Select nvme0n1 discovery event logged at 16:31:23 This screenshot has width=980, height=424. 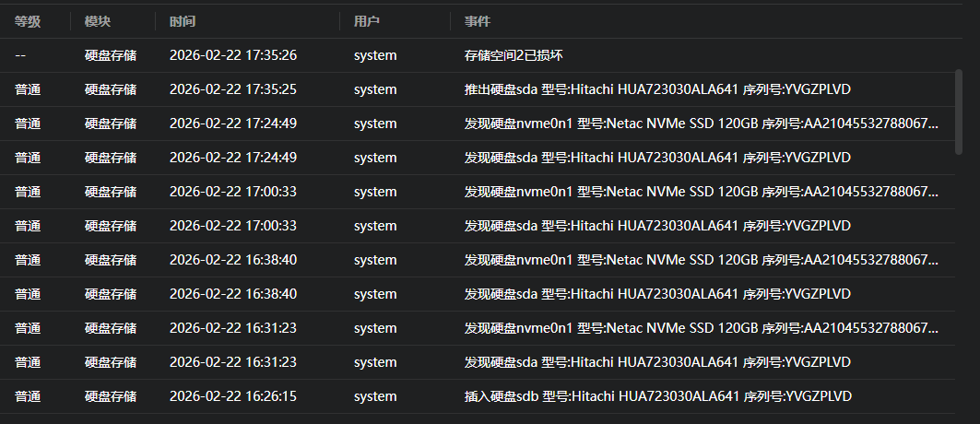[x=701, y=328]
